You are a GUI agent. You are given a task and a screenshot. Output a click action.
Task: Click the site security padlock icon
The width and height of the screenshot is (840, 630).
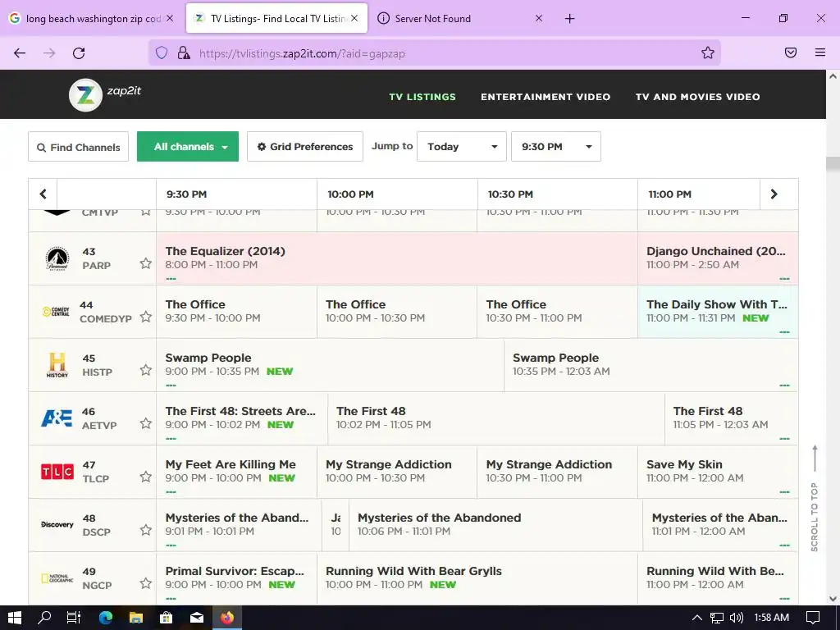(x=184, y=53)
